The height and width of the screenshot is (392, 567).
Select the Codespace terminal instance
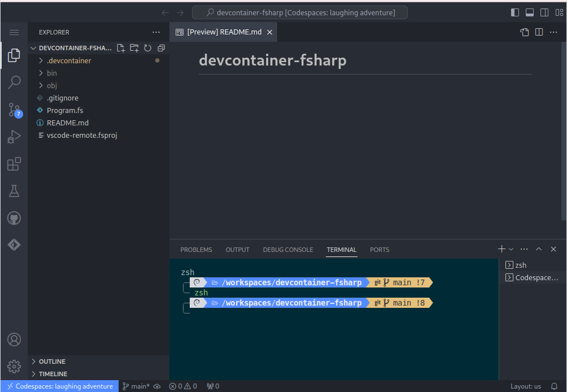[x=533, y=277]
